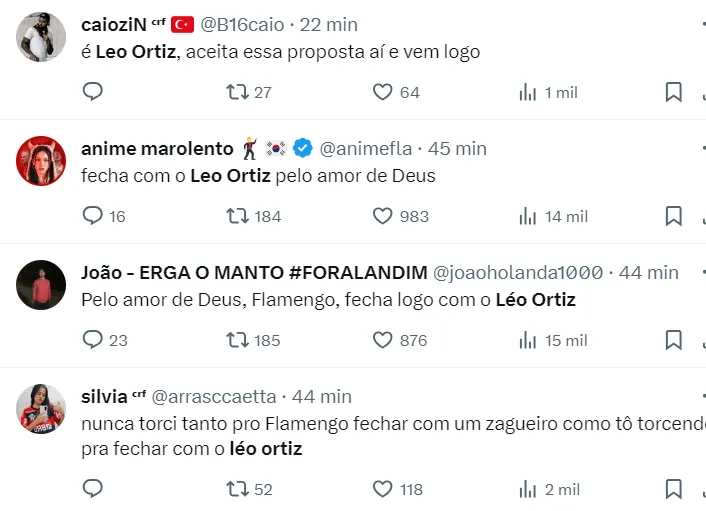Retweet caioziN's Leo Ortiz tweet
The height and width of the screenshot is (511, 706).
(x=237, y=92)
